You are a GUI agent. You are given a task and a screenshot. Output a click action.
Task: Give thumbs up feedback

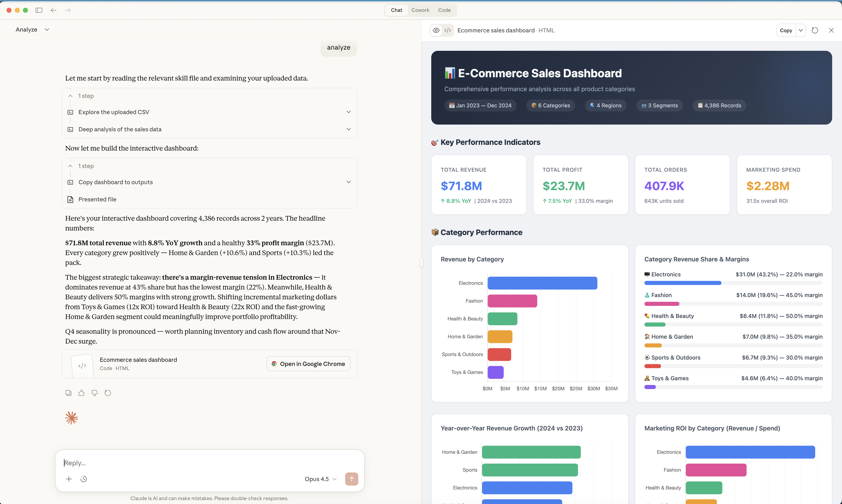coord(81,393)
